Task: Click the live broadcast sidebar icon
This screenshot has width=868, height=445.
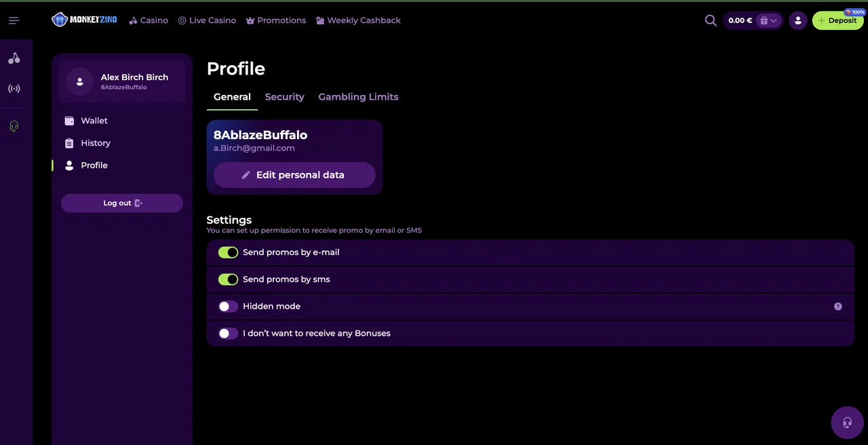Action: point(14,88)
